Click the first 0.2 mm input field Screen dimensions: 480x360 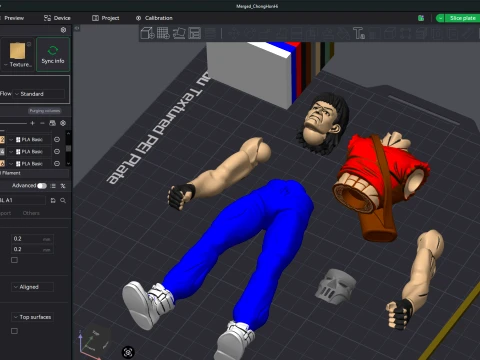click(32, 239)
